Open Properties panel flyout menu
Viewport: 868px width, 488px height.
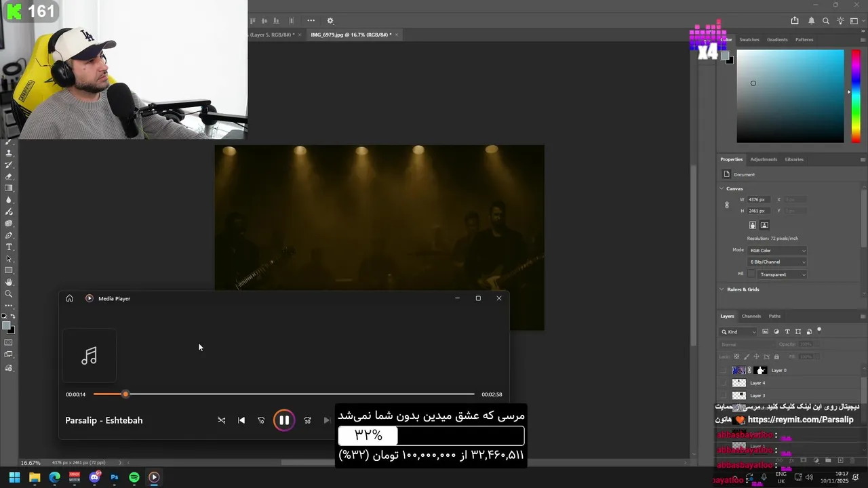tap(863, 160)
